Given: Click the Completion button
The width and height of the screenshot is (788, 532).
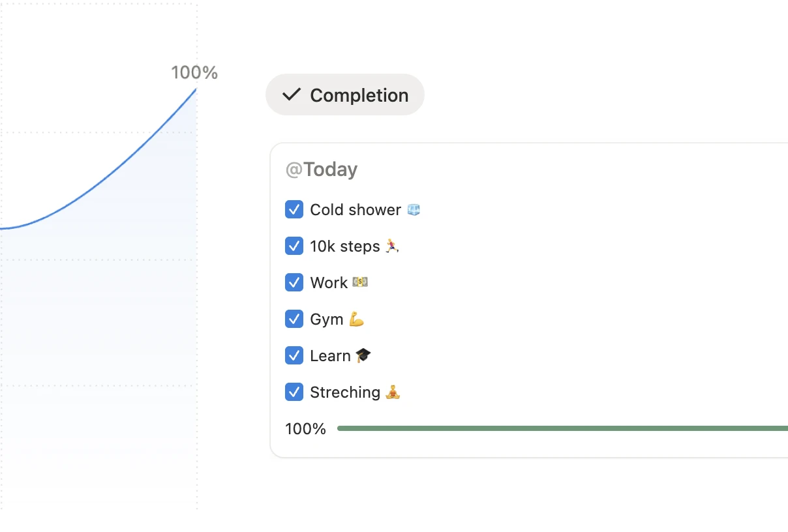Looking at the screenshot, I should tap(344, 95).
